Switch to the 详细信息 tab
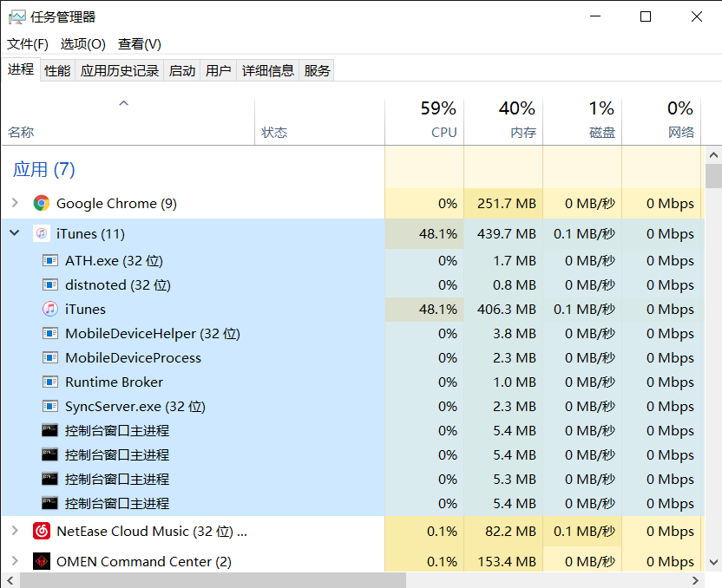This screenshot has height=588, width=722. [x=268, y=71]
